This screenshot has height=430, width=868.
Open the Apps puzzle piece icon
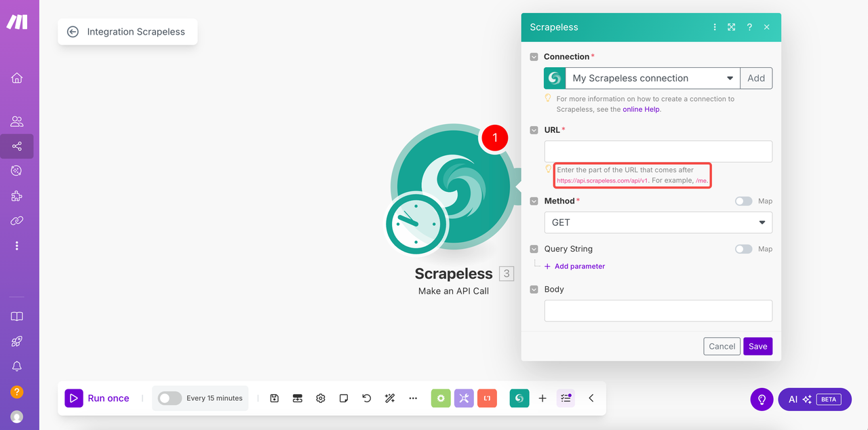17,196
